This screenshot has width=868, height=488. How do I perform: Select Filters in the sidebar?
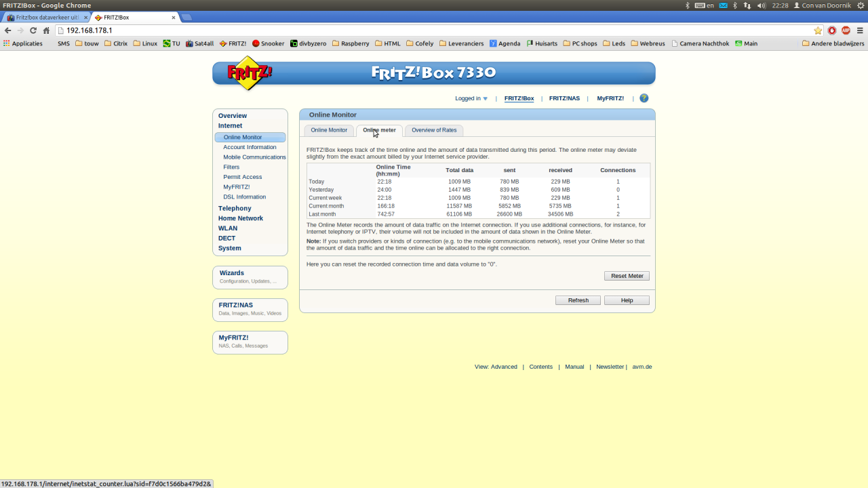(x=231, y=167)
